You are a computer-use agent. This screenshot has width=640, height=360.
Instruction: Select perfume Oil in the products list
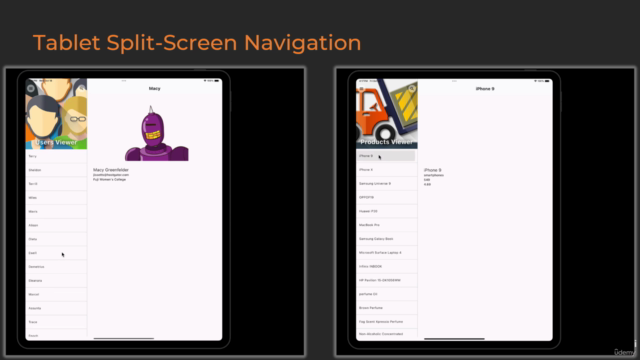click(x=387, y=294)
